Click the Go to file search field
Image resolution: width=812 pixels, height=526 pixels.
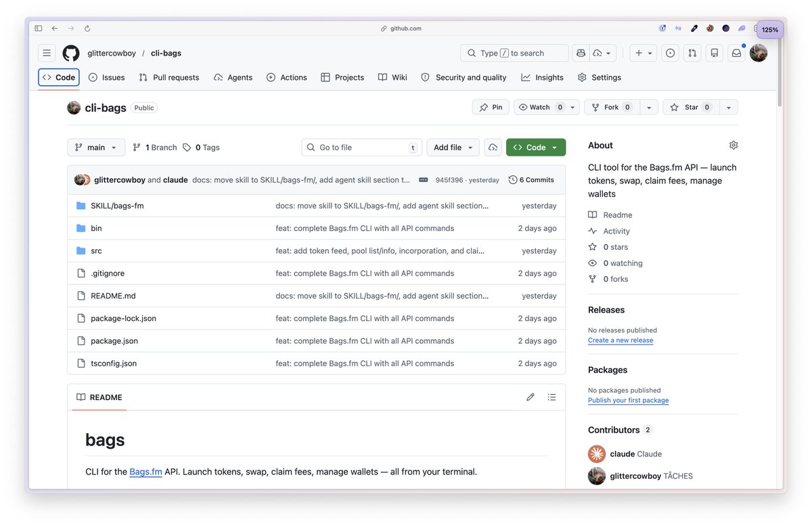pos(362,148)
